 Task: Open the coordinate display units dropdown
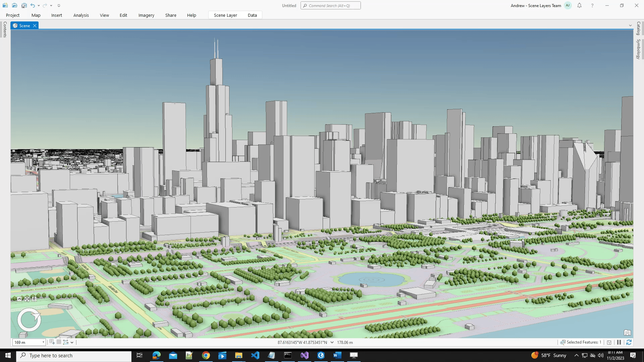click(x=332, y=342)
